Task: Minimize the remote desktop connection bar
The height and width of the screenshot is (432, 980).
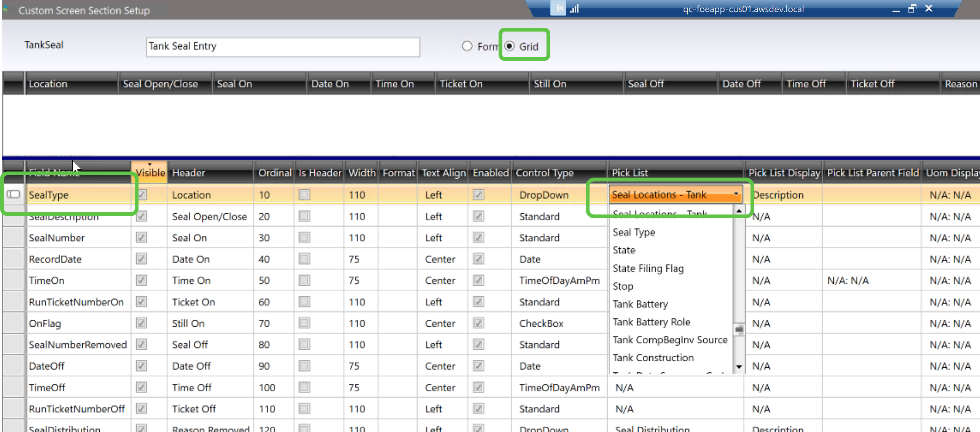Action: tap(896, 9)
